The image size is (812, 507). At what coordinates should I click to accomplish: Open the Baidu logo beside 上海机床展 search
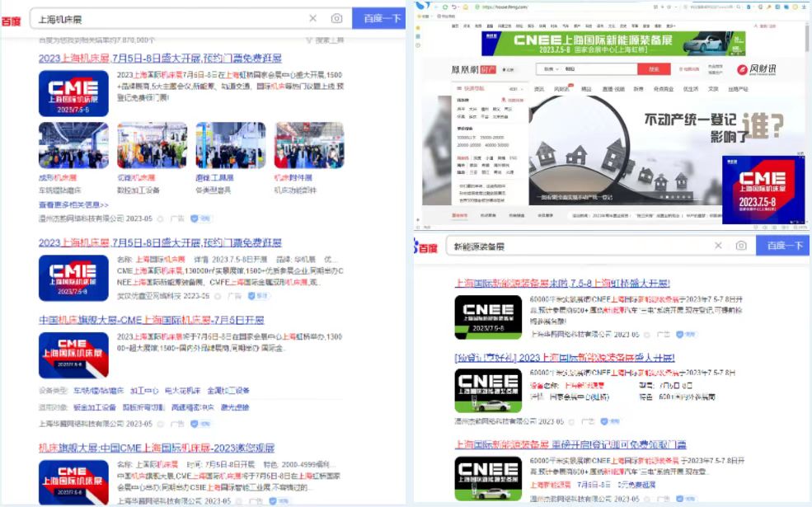click(x=11, y=21)
